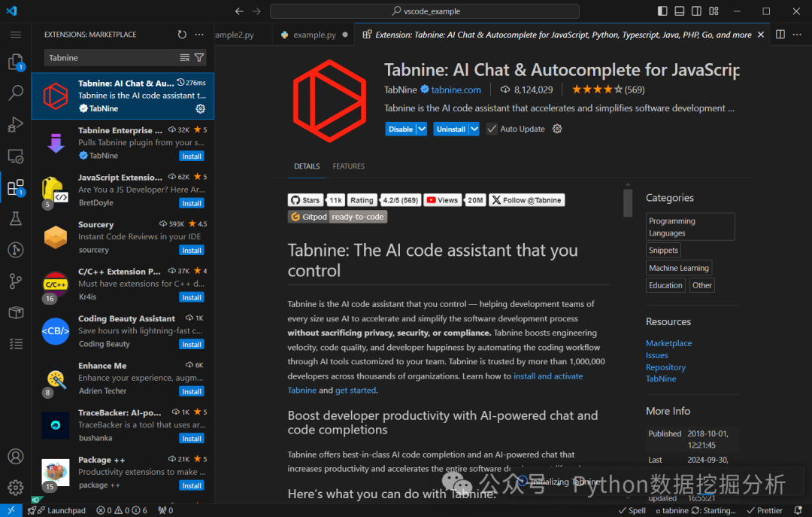Open the Repository resource link

click(665, 367)
